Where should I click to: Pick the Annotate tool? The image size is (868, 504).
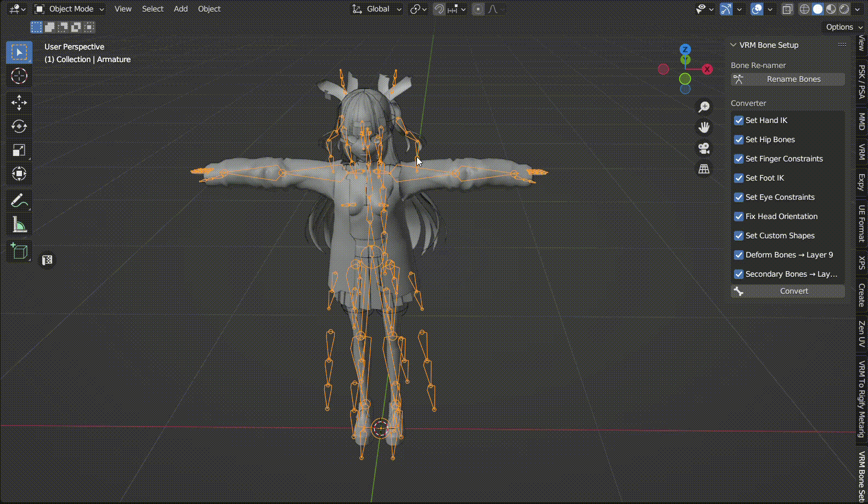19,201
